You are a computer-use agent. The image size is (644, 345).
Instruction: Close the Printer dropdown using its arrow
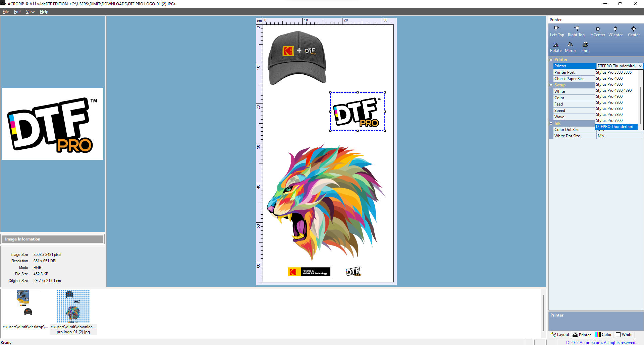click(x=640, y=66)
